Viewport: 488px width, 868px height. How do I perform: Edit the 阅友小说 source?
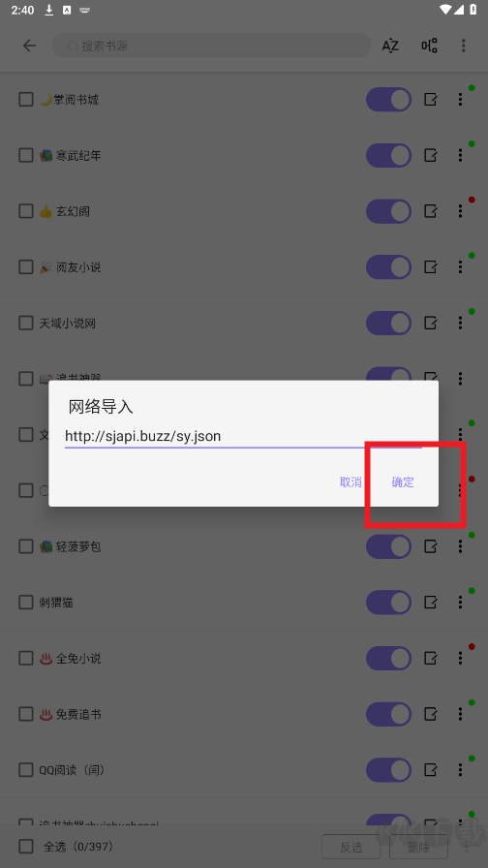pos(431,267)
